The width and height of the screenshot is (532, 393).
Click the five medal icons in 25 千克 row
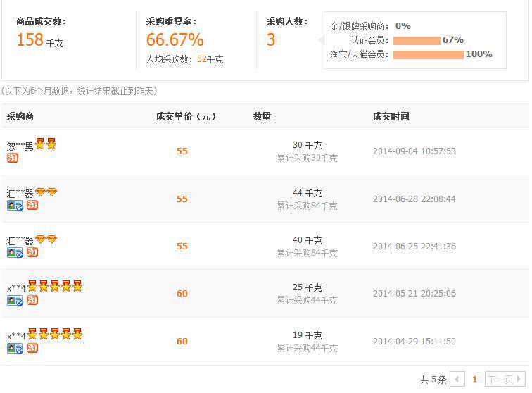55,286
